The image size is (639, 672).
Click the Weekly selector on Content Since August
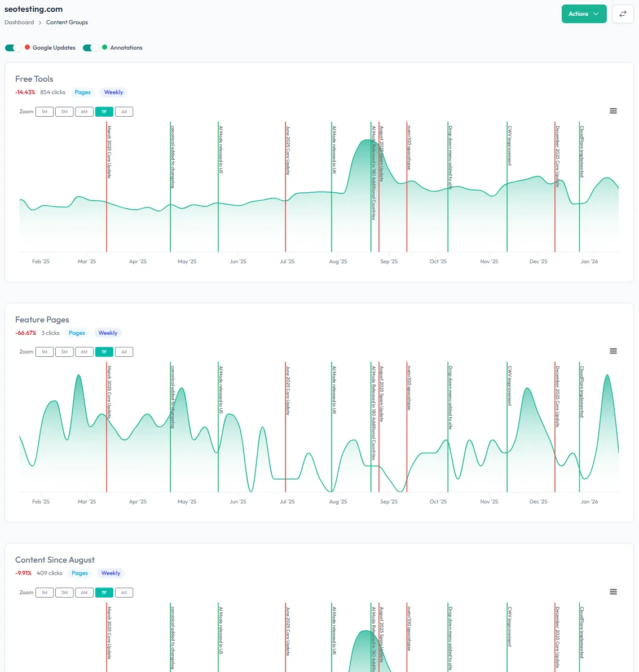coord(111,573)
